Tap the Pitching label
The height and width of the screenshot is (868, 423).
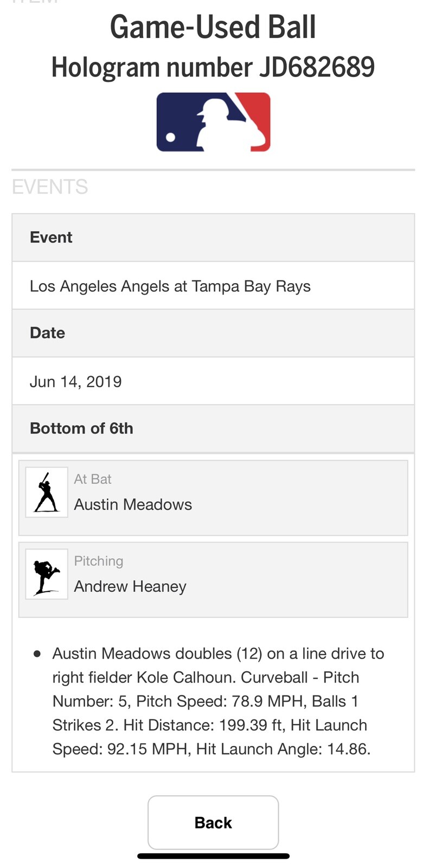99,561
